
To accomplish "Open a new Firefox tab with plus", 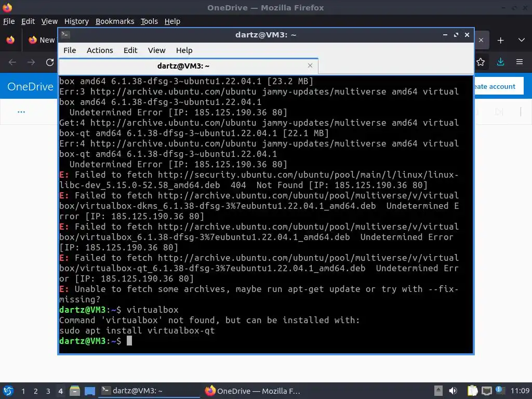I will [x=500, y=41].
